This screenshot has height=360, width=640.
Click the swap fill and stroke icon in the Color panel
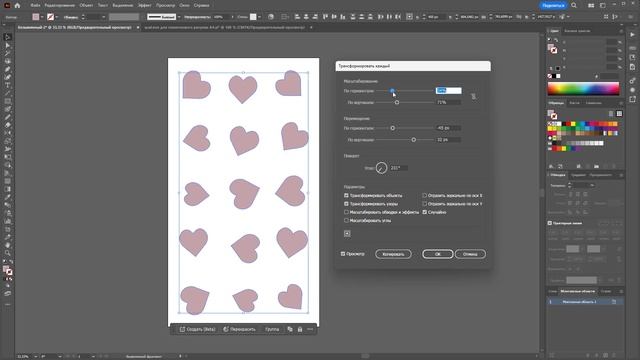556,40
